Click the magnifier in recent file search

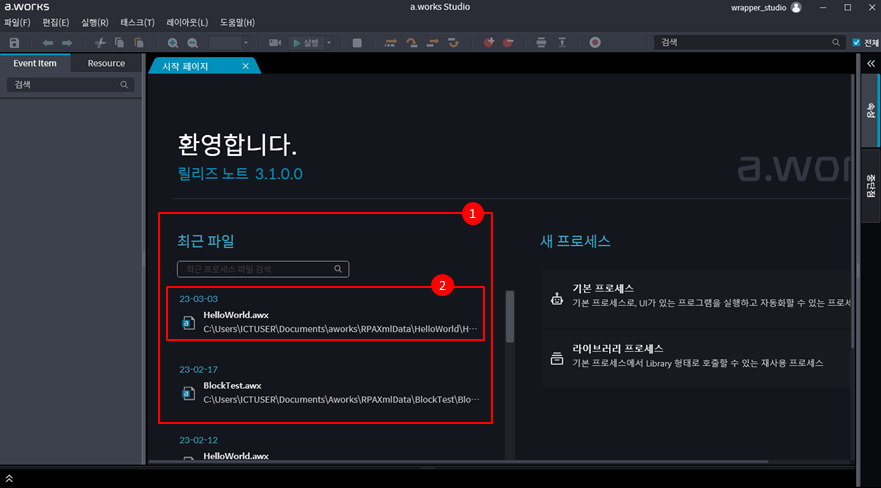pyautogui.click(x=338, y=269)
